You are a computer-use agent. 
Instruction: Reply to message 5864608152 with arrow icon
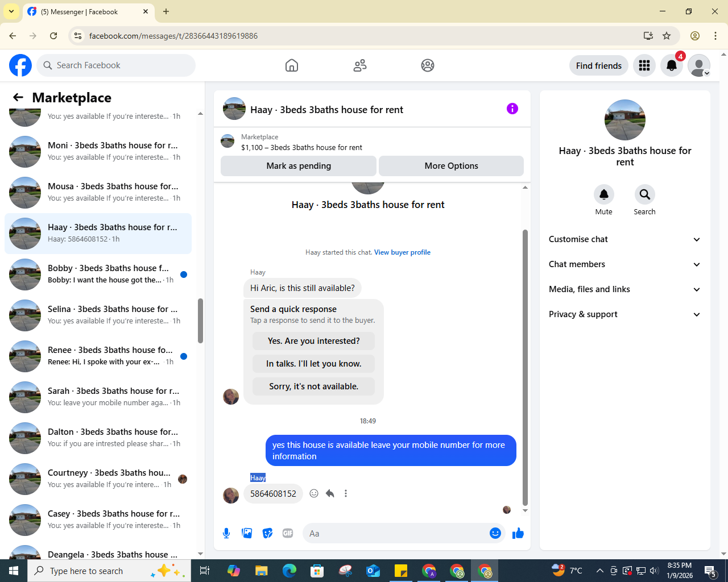[330, 493]
